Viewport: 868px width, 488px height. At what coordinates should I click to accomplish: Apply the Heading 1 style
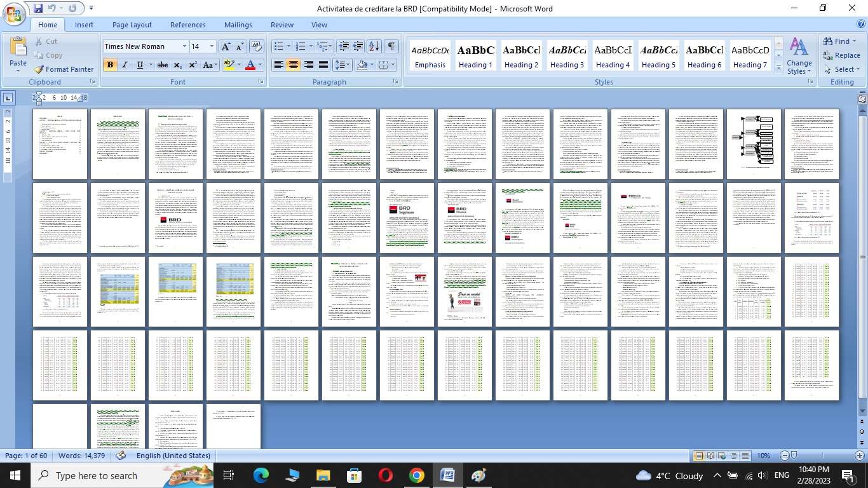pos(476,56)
